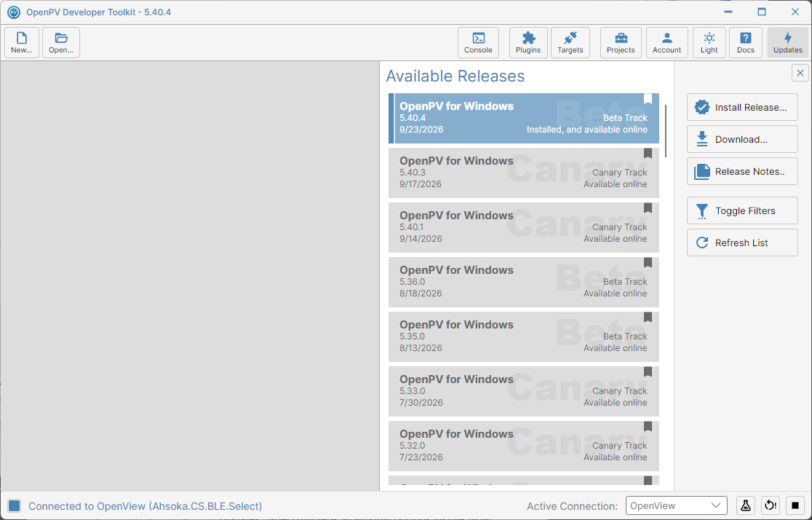Screen dimensions: 812x520
Task: Select the OpenPV 5.33.0 Canary release
Action: click(x=524, y=391)
